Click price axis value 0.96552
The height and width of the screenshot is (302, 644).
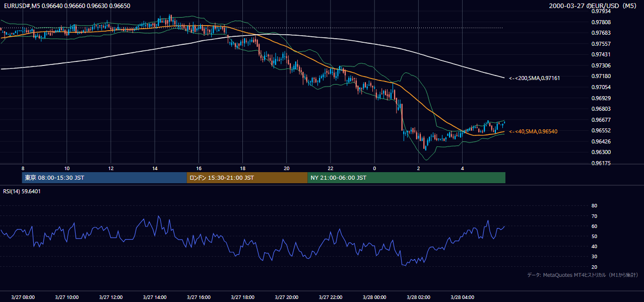(601, 130)
